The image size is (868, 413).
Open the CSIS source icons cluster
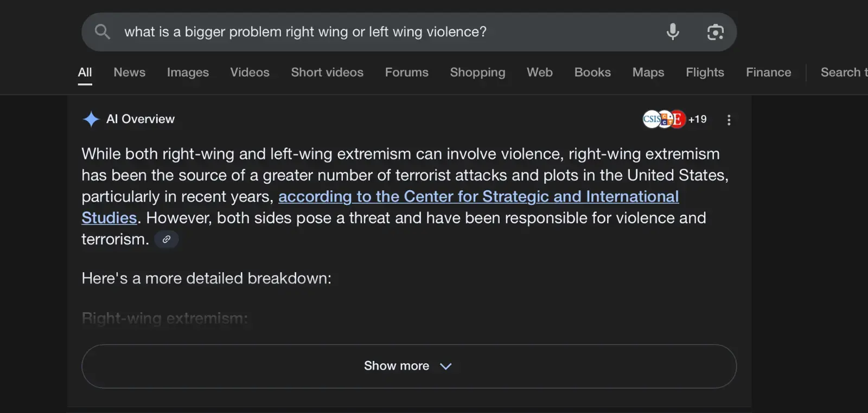663,119
